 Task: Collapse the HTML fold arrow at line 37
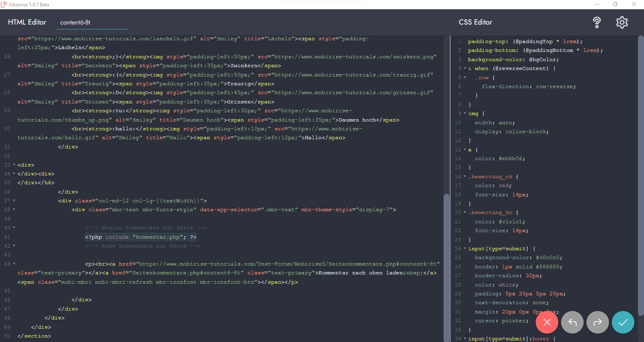click(x=14, y=201)
